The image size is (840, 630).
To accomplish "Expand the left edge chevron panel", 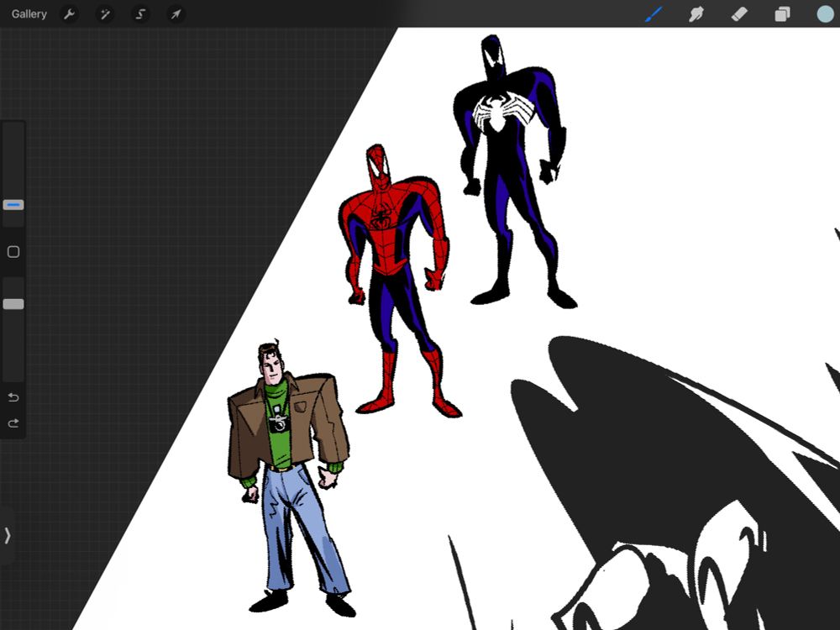I will 8,535.
